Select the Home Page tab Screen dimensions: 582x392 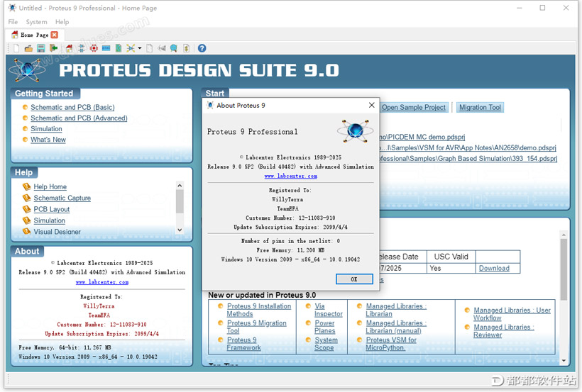tap(35, 35)
